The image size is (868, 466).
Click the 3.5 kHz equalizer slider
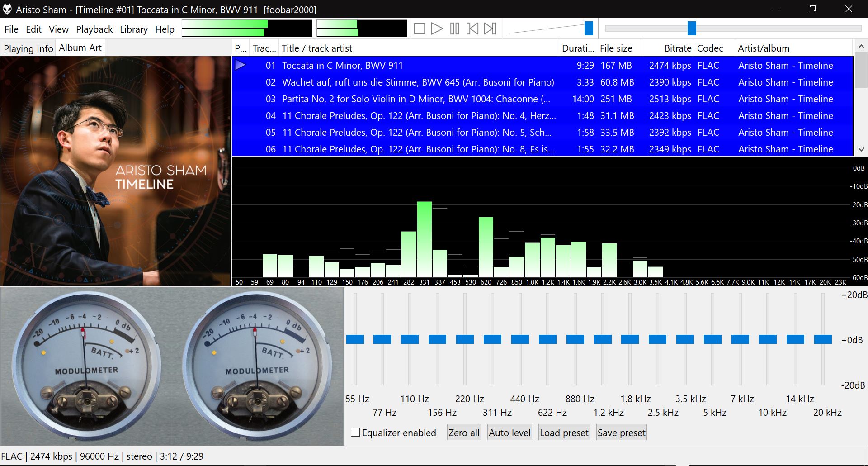click(685, 339)
